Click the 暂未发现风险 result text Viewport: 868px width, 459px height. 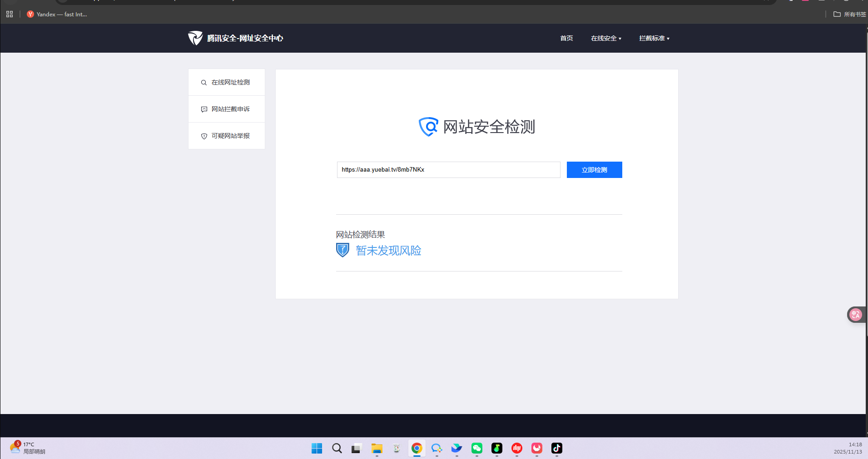pos(388,251)
